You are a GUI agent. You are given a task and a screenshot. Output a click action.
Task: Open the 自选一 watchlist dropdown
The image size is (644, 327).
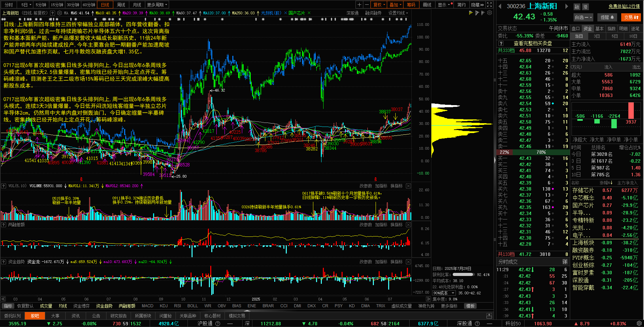(583, 17)
